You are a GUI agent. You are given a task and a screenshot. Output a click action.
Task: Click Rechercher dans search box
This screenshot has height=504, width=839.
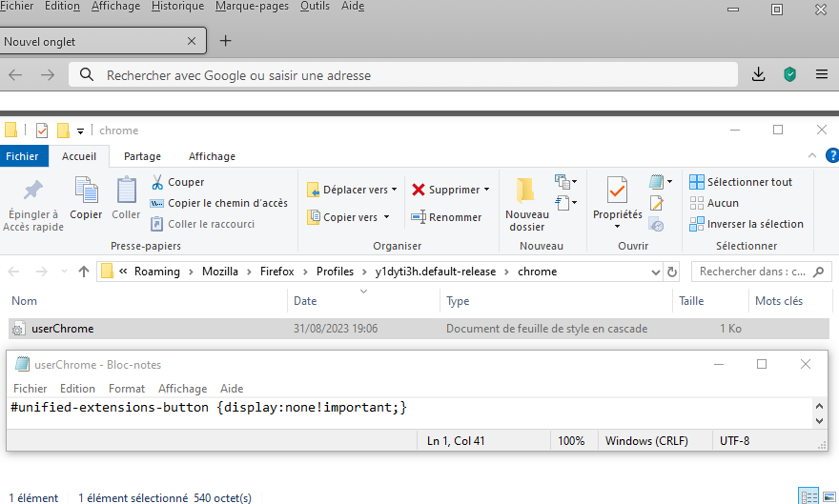point(761,272)
